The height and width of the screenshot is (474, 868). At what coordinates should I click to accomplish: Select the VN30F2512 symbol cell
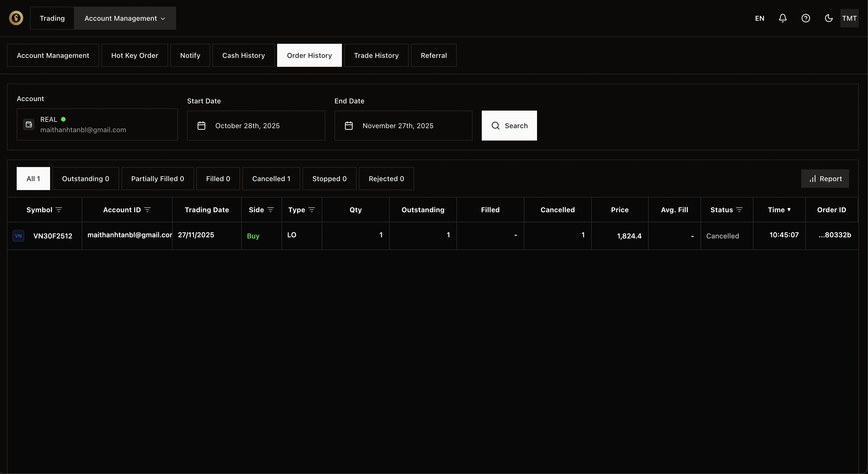pyautogui.click(x=45, y=236)
